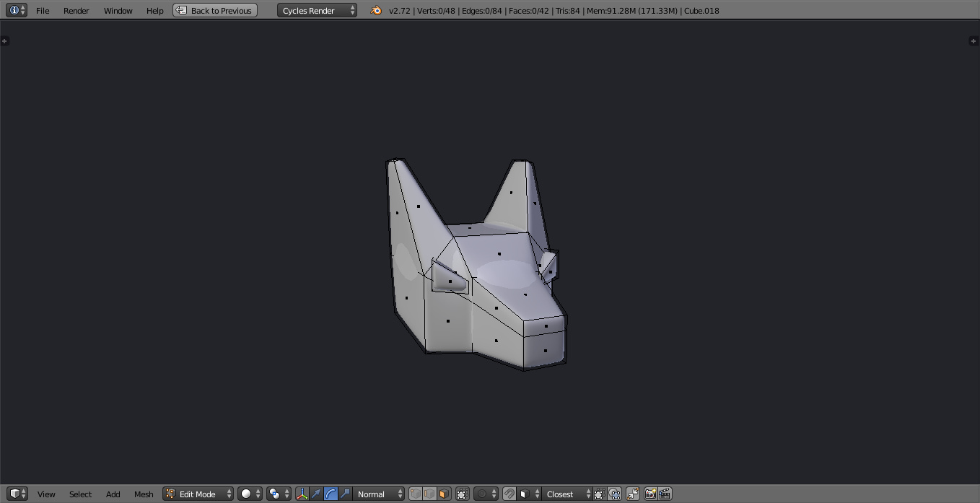Expand the tool shelf plus handle

point(4,40)
